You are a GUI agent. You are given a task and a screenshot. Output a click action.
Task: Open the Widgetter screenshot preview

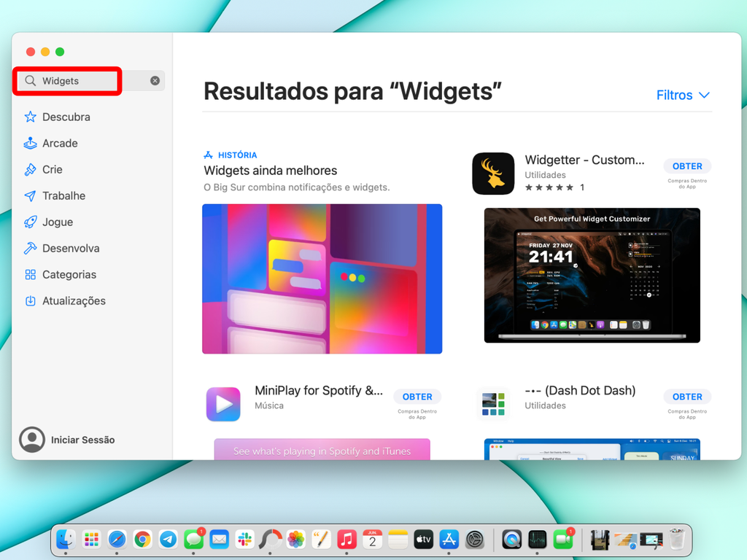click(592, 275)
